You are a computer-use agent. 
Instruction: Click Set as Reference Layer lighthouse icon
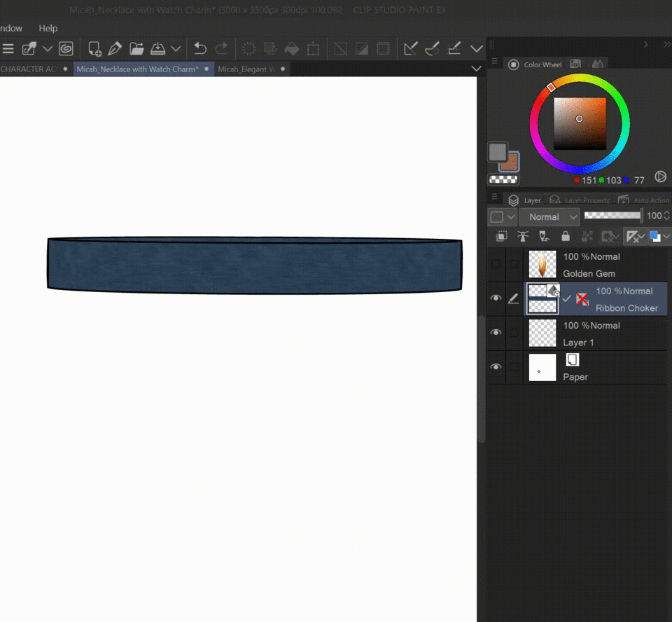[x=522, y=237]
